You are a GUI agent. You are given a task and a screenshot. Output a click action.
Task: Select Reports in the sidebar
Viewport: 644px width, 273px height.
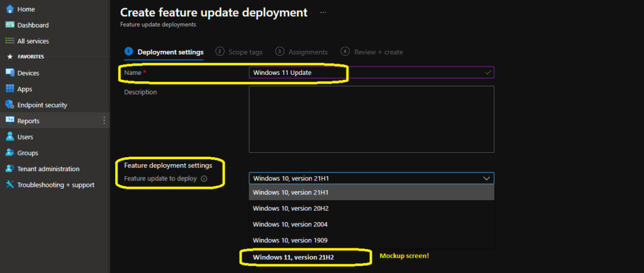(55, 121)
